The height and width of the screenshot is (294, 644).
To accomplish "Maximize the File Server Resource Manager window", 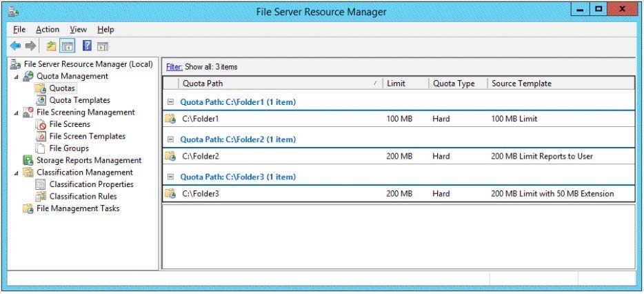I will click(x=598, y=9).
